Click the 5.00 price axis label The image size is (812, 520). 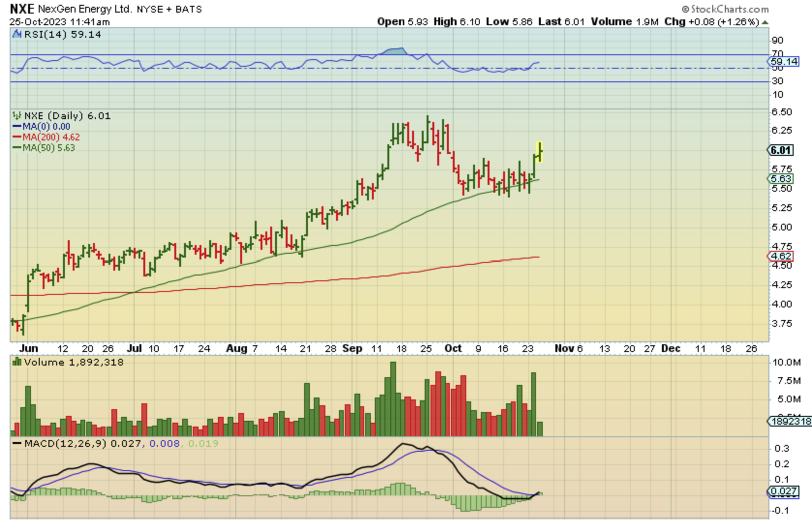[782, 227]
